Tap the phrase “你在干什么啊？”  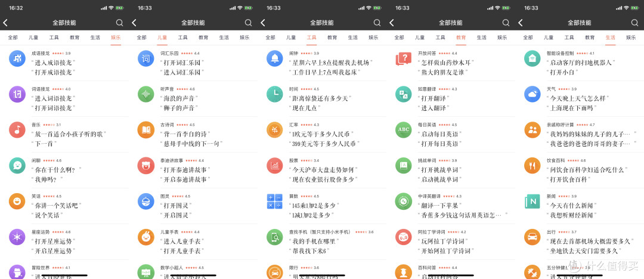pos(57,170)
